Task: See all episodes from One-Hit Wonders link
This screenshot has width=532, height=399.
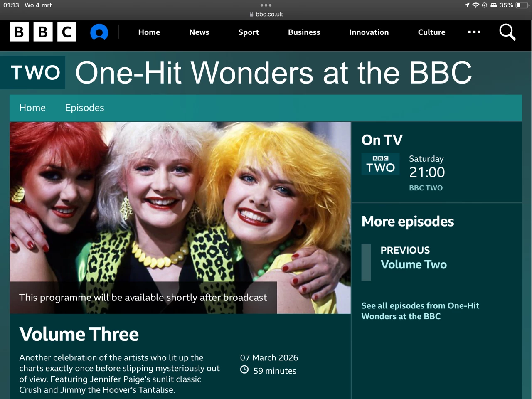Action: click(x=420, y=311)
